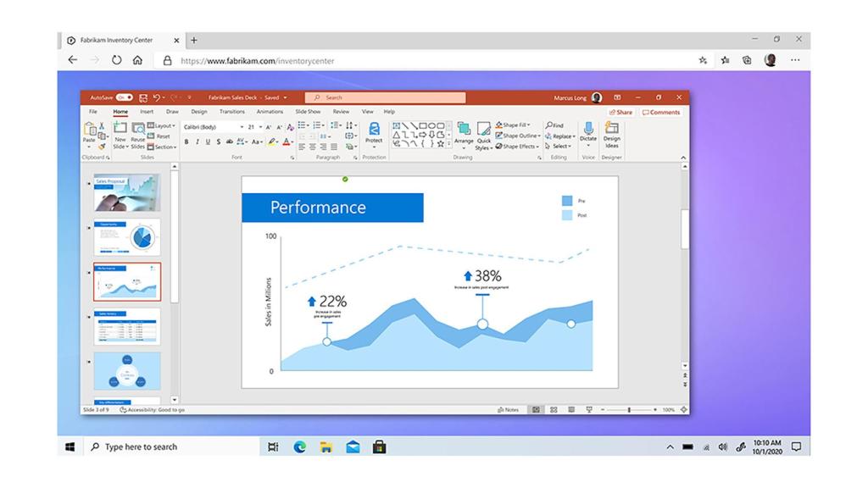
Task: Switch to the Design tab
Action: pyautogui.click(x=198, y=112)
